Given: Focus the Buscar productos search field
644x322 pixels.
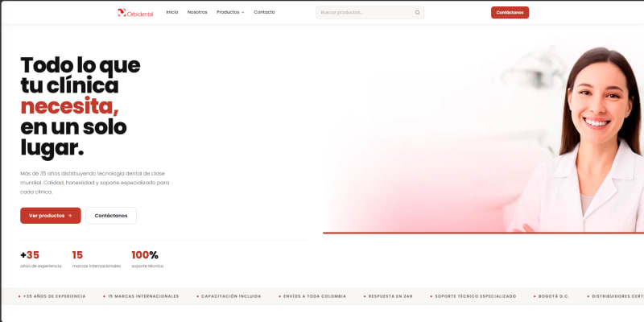Looking at the screenshot, I should tap(369, 12).
